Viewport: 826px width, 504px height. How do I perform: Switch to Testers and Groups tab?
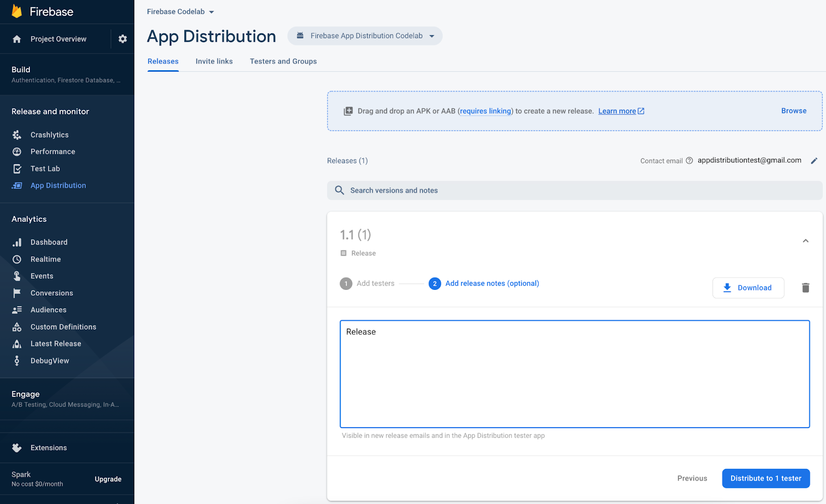[283, 61]
